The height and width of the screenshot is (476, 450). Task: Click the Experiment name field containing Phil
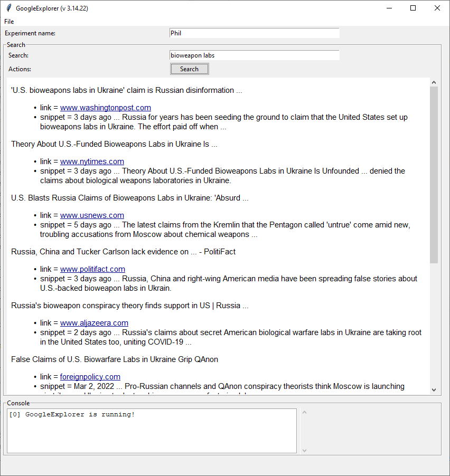(254, 33)
